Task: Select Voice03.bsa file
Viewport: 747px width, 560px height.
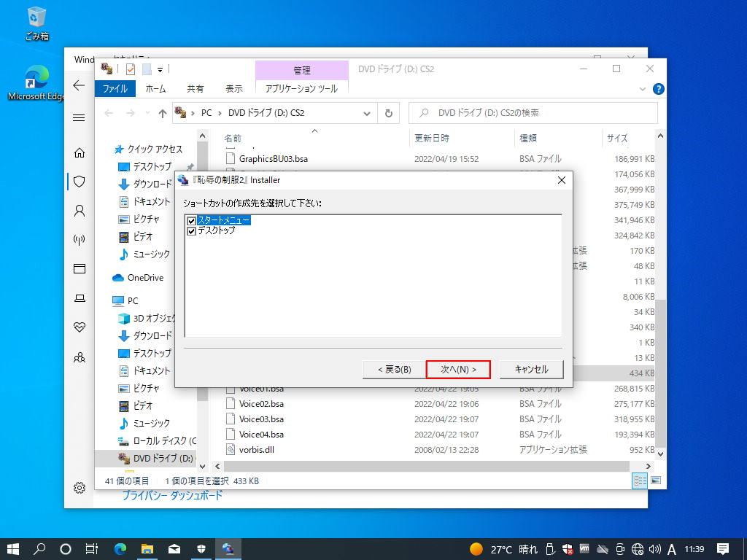Action: point(261,419)
